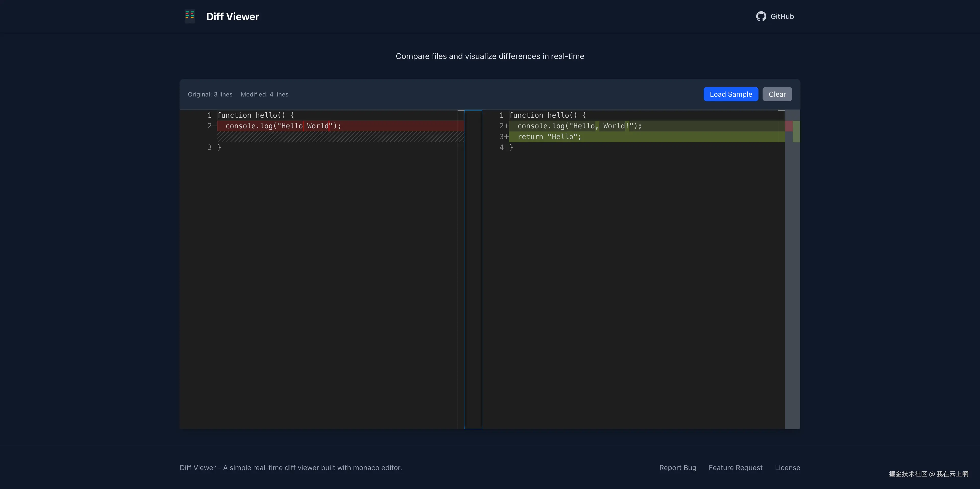Open the License footer link
The image size is (980, 489).
click(787, 468)
